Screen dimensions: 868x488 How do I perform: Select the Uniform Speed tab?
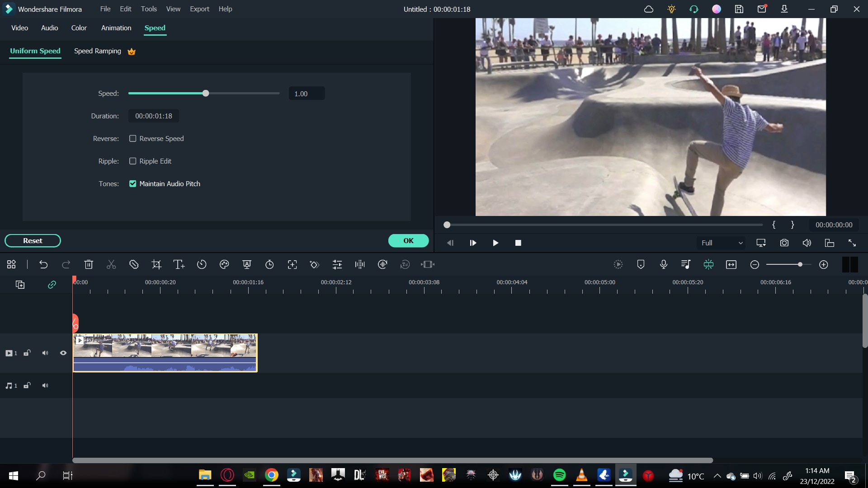click(x=35, y=51)
